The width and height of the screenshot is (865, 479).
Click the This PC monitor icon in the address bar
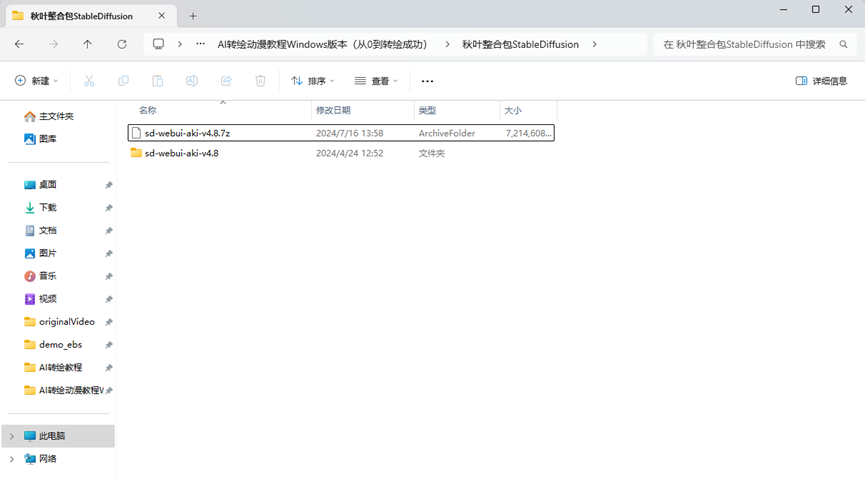[x=158, y=44]
